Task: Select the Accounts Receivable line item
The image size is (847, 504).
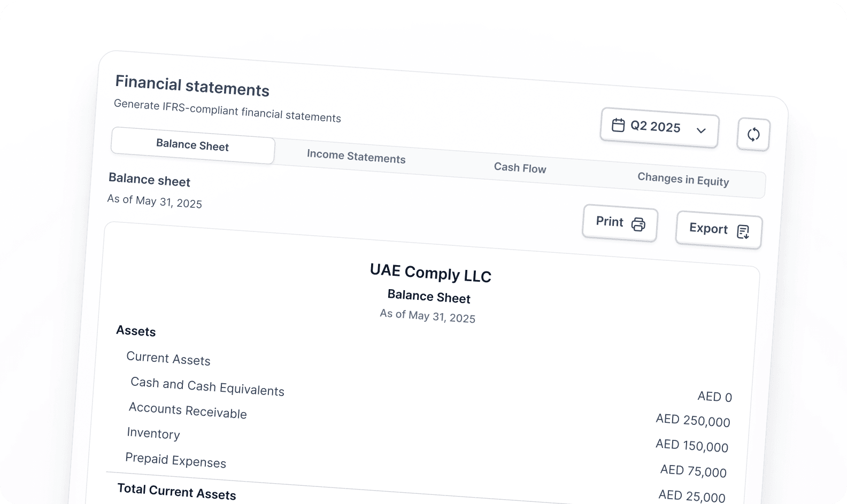Action: pyautogui.click(x=188, y=410)
